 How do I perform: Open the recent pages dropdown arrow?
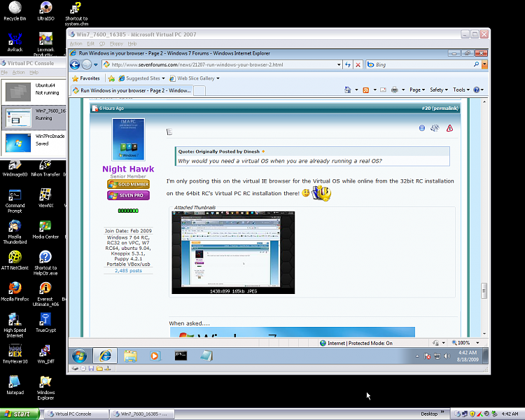pos(96,64)
